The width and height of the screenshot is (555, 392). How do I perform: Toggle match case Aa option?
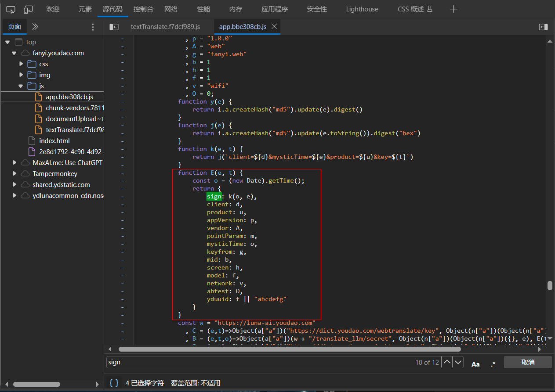click(x=475, y=364)
